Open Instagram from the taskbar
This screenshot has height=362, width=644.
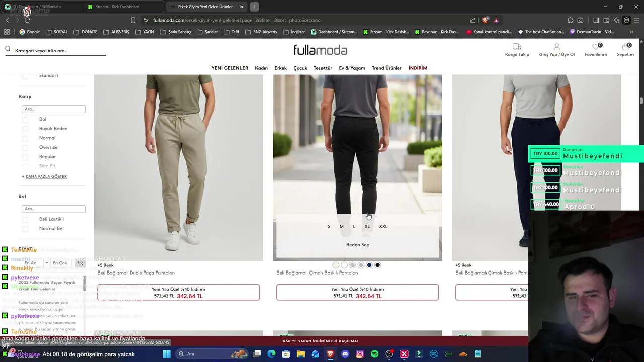coord(360,354)
